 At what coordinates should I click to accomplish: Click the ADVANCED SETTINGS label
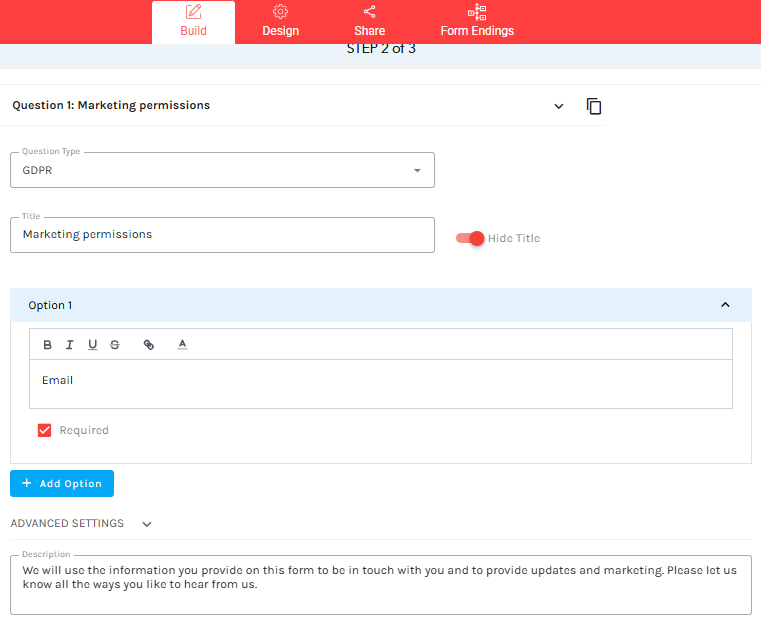67,523
